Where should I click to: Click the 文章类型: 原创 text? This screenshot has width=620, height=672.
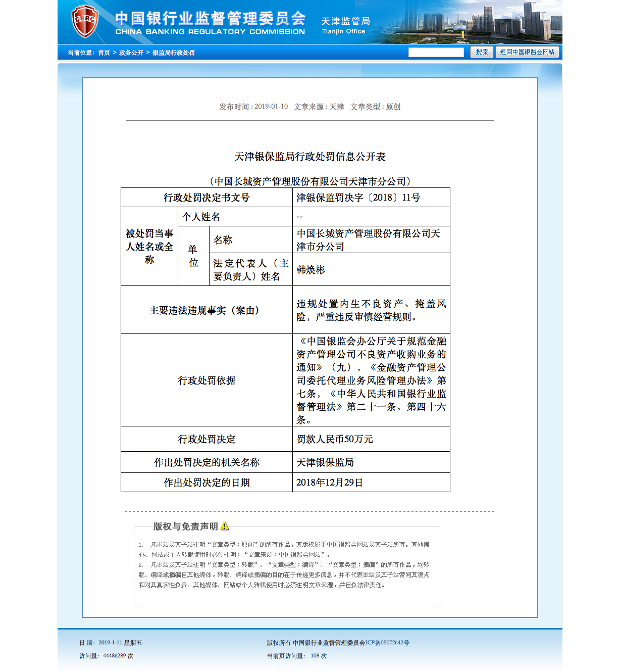coord(376,107)
